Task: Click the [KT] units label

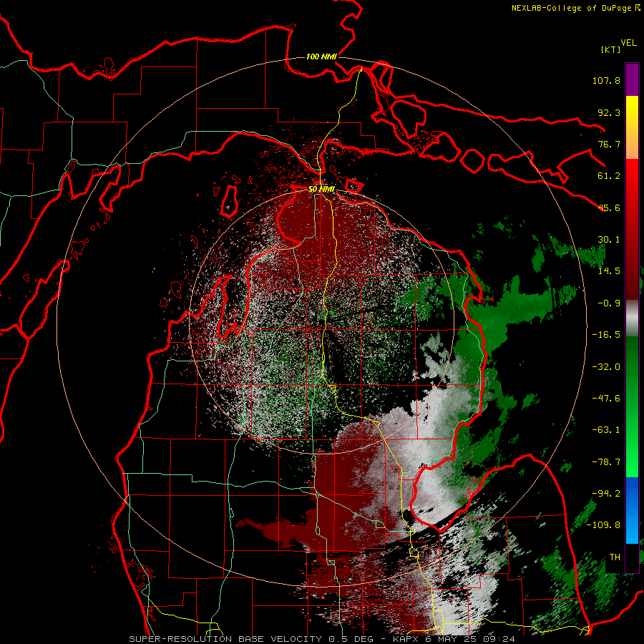Action: point(610,49)
